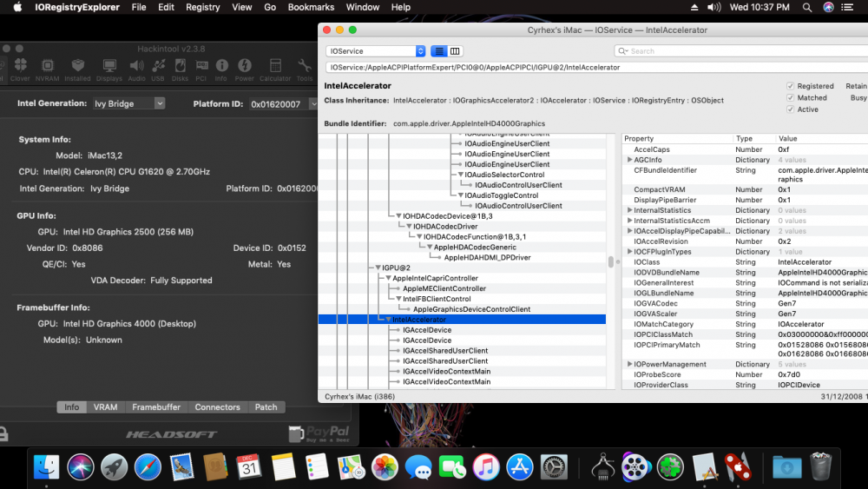Open Spotlight search in the menu bar
Screen dimensions: 868x489
point(807,7)
